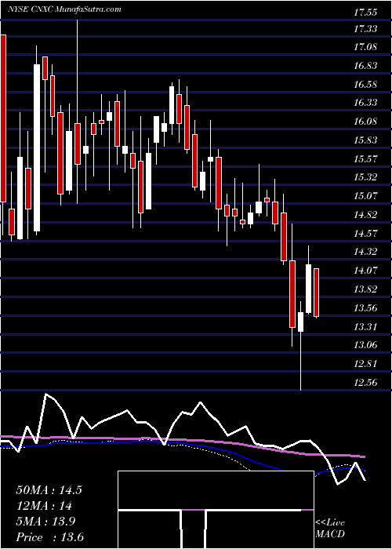Click the 15.32 price axis label
This screenshot has width=392, height=549.
click(x=365, y=177)
